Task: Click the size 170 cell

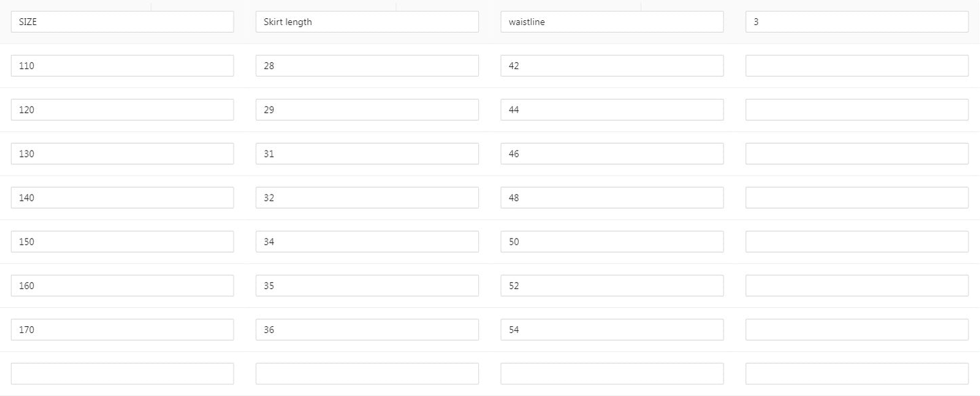Action: point(122,330)
